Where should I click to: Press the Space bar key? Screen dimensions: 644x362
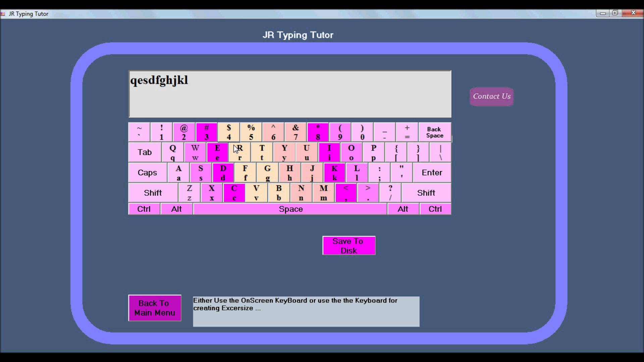click(x=290, y=208)
